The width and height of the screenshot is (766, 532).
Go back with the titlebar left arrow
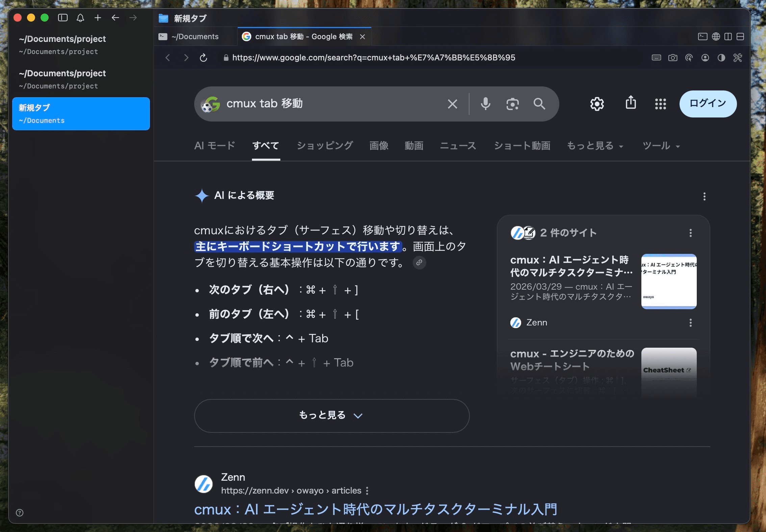click(116, 18)
